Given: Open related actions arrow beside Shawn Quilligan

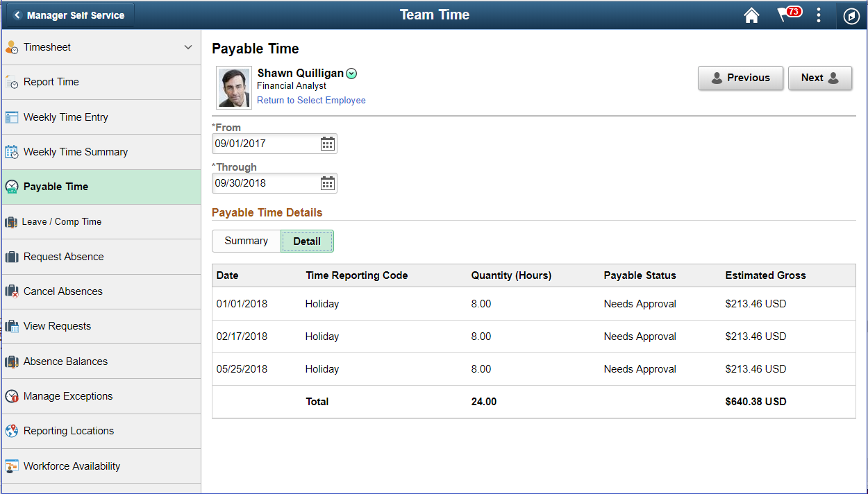Looking at the screenshot, I should point(351,74).
